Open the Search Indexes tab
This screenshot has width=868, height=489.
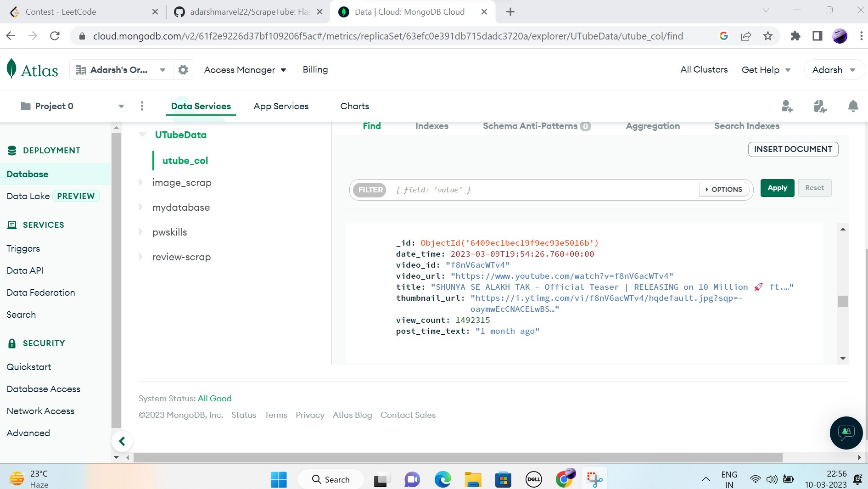[747, 126]
